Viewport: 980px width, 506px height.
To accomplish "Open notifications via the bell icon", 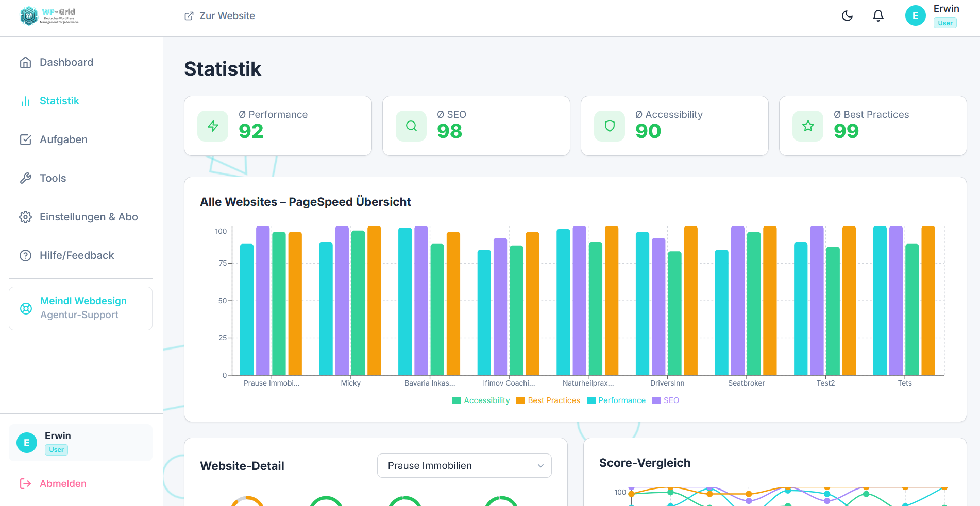I will 878,15.
